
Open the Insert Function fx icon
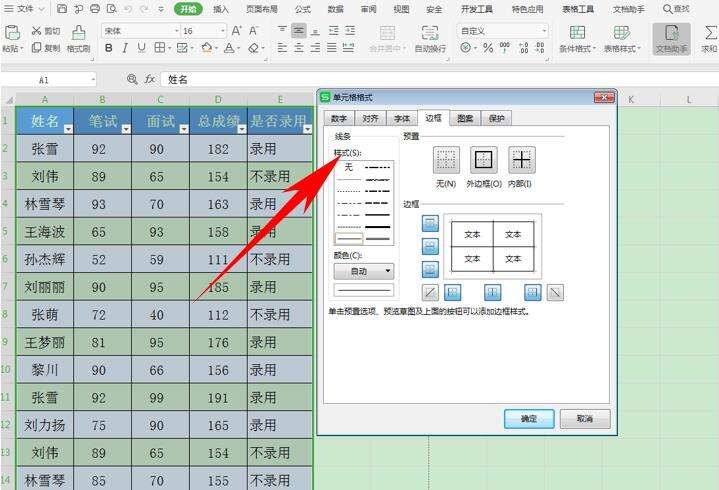click(x=149, y=79)
